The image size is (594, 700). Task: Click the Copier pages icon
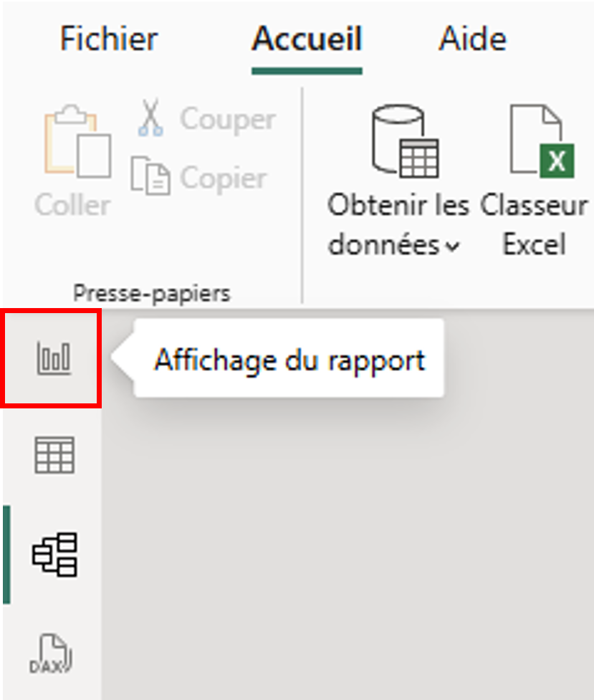150,177
